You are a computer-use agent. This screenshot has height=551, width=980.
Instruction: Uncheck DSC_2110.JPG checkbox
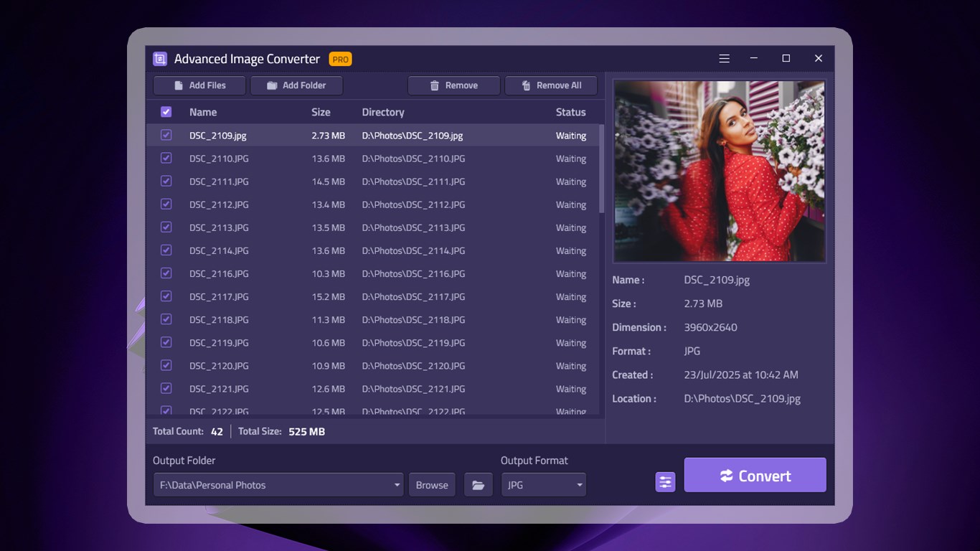pos(166,158)
